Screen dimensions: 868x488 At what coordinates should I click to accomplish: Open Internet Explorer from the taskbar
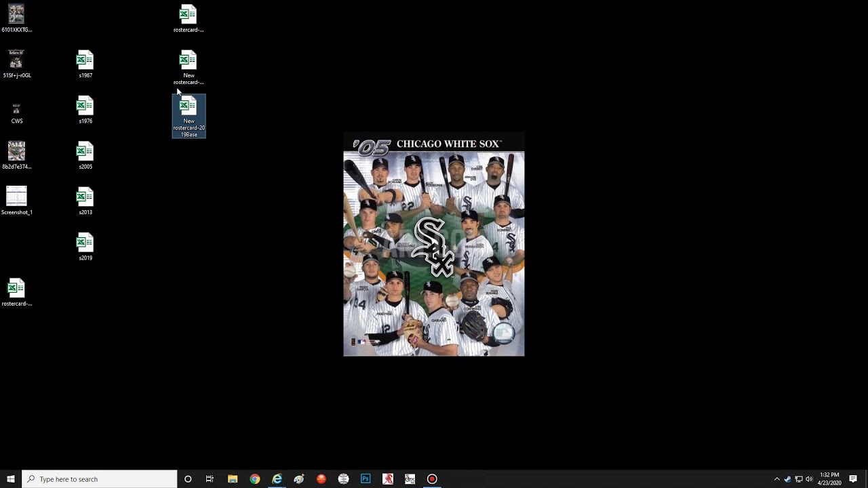[277, 479]
